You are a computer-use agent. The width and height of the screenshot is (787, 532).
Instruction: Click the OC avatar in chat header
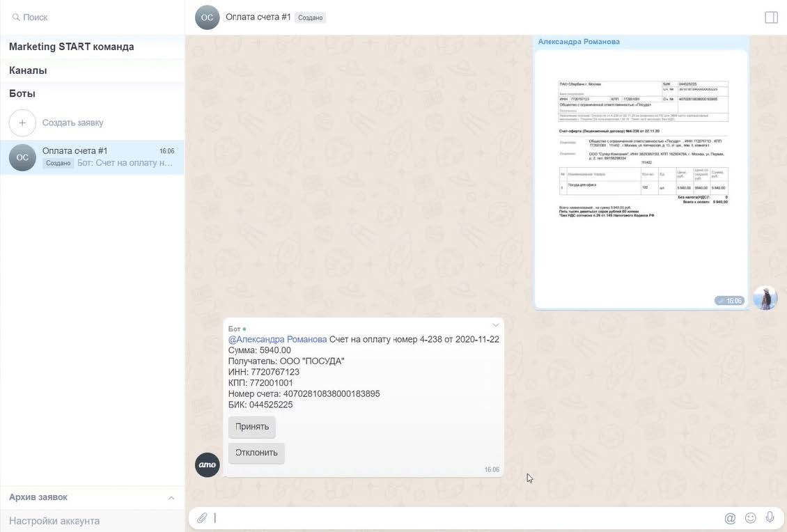[207, 17]
